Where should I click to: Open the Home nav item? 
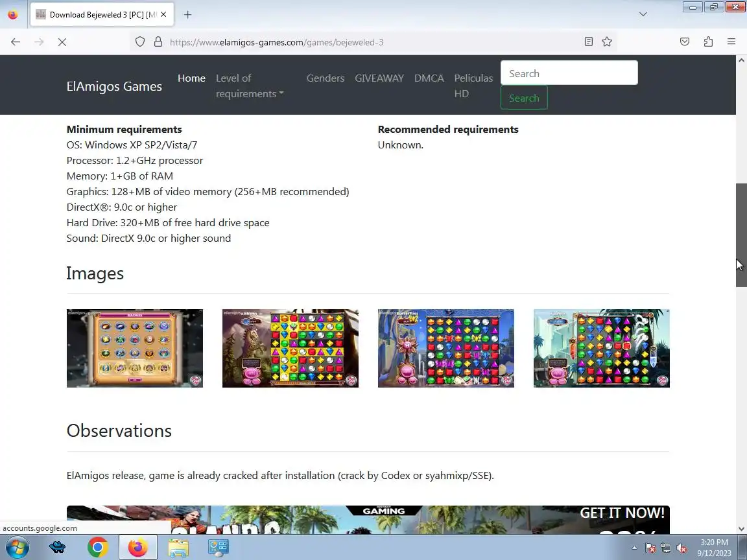point(191,78)
